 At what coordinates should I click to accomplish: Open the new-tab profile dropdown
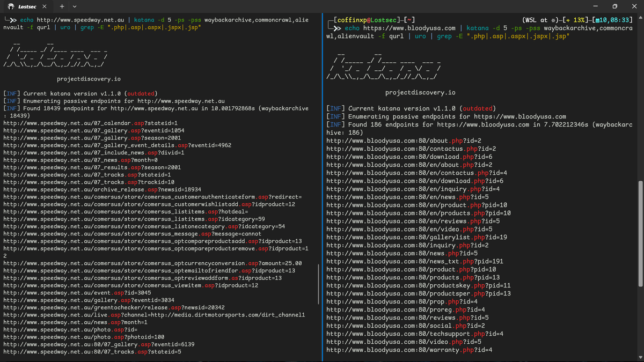(74, 6)
